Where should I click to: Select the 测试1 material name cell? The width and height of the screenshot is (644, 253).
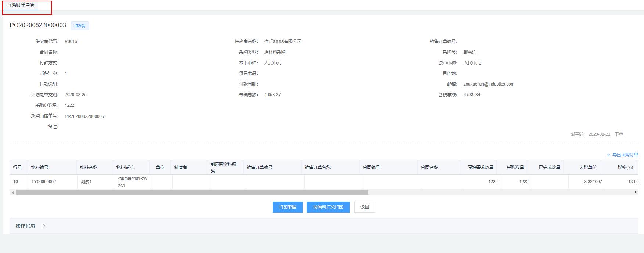point(86,182)
